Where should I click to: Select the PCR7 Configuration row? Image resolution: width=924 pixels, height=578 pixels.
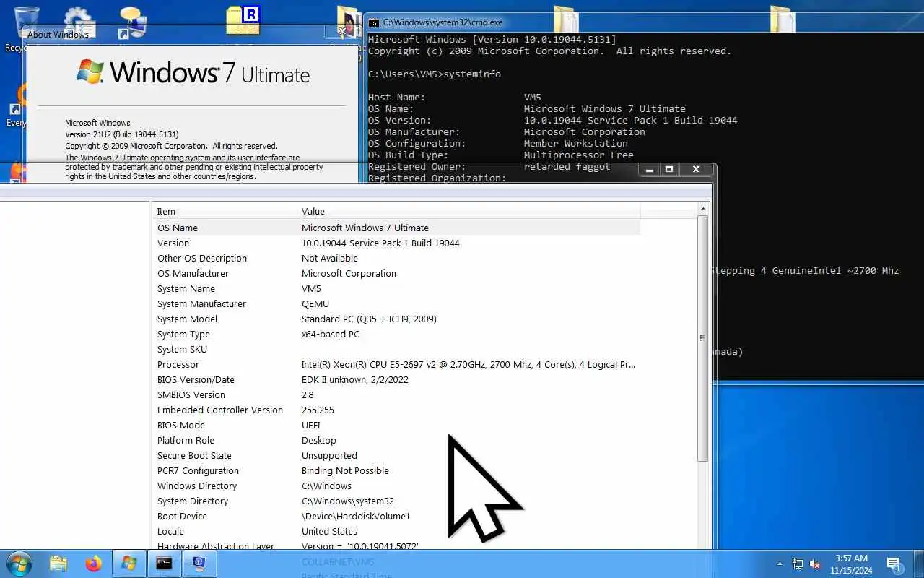(396, 470)
